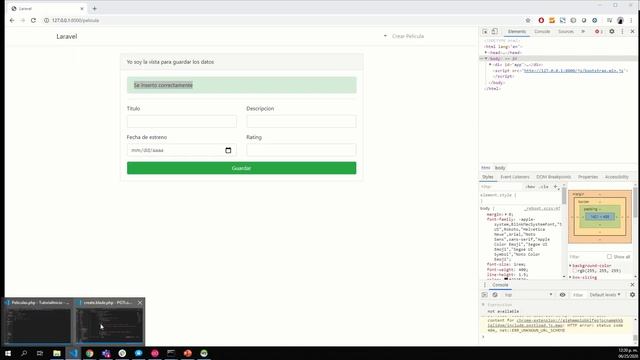The image size is (640, 360).
Task: Open the File Explorer taskbar icon
Action: pyautogui.click(x=57, y=353)
